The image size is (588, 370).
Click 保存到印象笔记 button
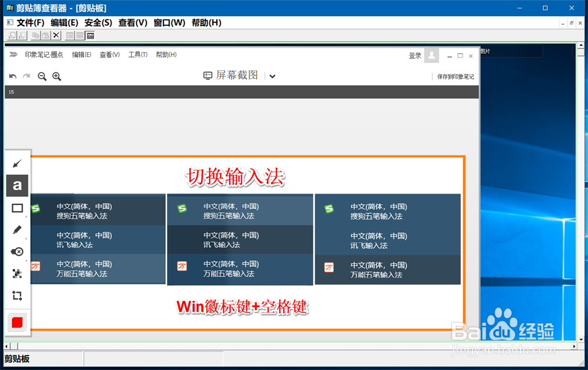click(x=455, y=77)
